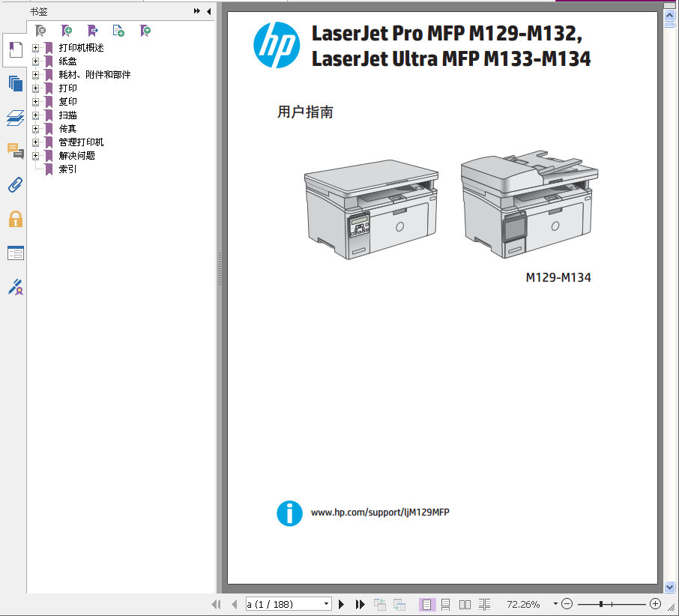Click the delete bookmark icon
Viewport: 679px width, 616px height.
pos(40,31)
